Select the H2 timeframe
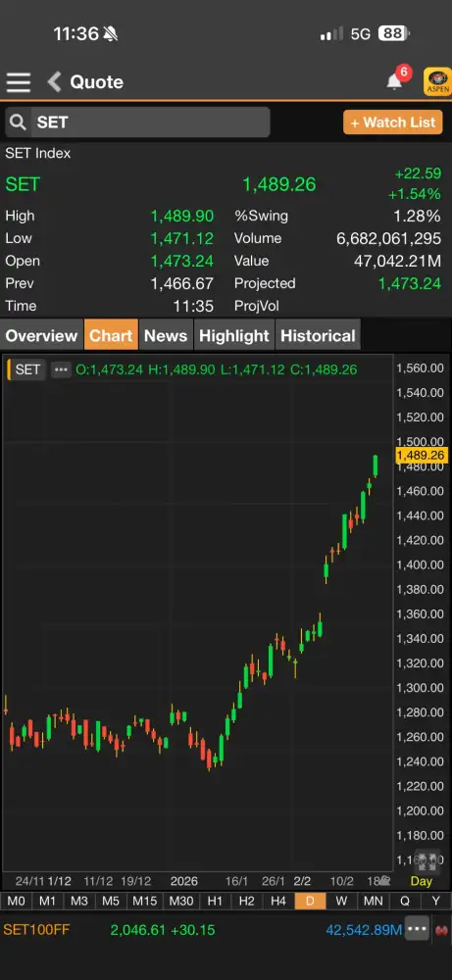This screenshot has height=980, width=452. [x=246, y=901]
